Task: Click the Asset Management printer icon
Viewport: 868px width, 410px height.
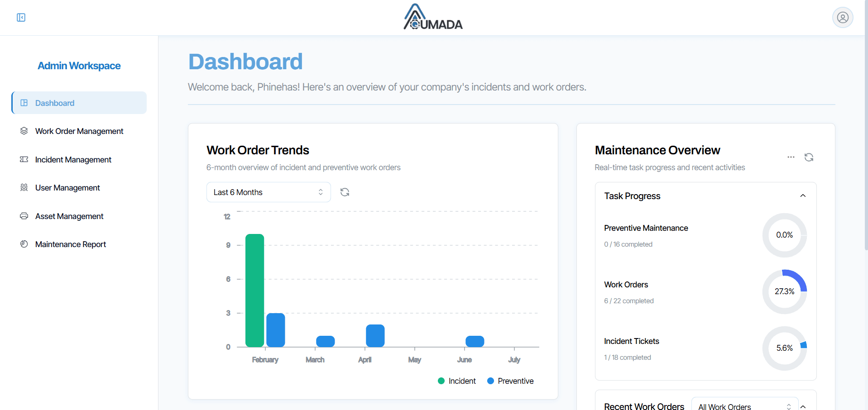Action: pos(24,216)
